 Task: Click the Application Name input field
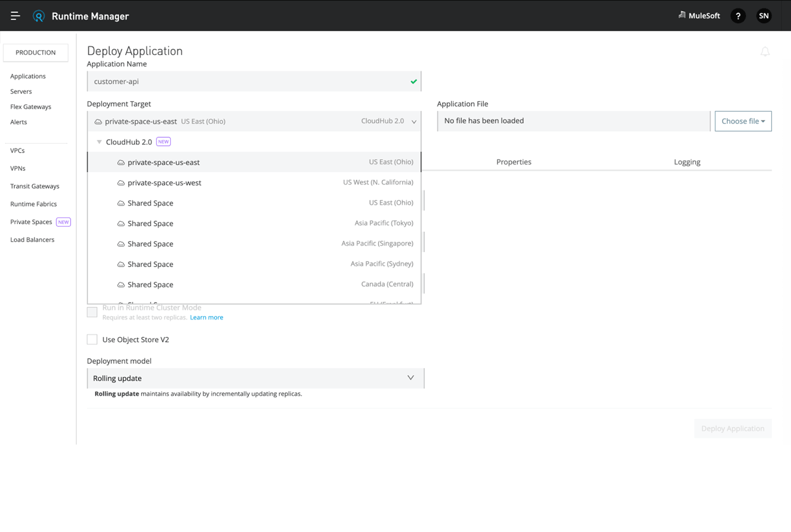(254, 82)
